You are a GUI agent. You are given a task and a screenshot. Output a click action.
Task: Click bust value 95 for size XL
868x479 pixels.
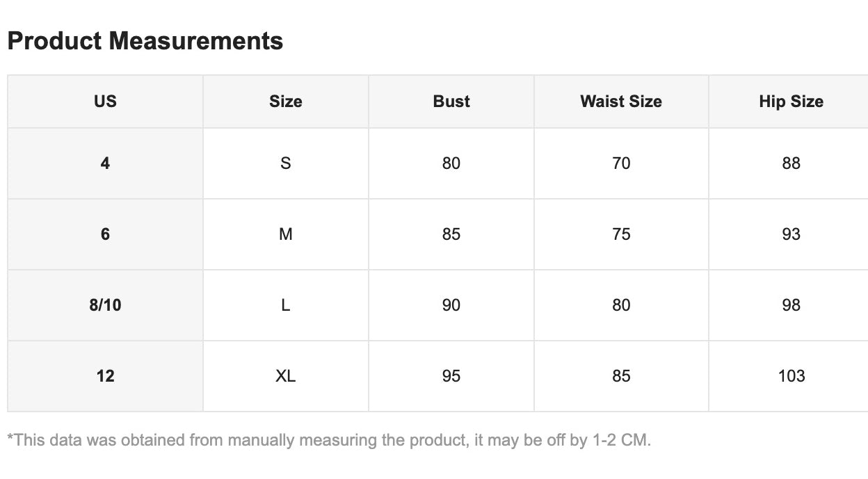click(x=451, y=376)
